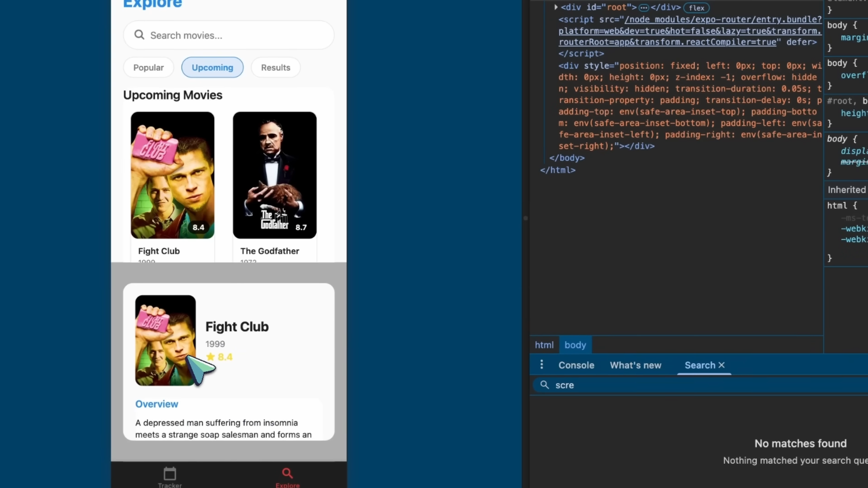
Task: Click the ellipsis badge in root div
Action: point(643,8)
